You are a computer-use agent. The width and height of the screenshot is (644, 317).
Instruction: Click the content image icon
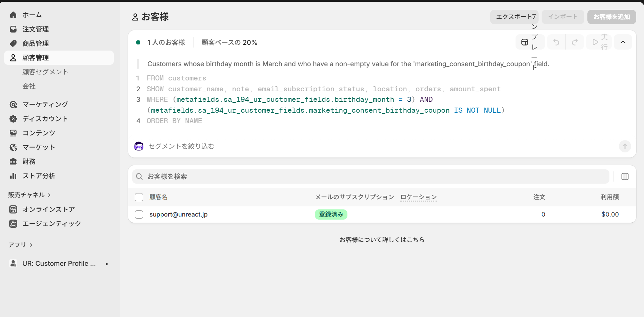click(13, 133)
